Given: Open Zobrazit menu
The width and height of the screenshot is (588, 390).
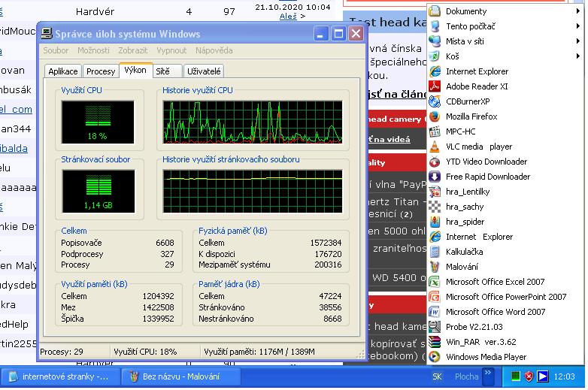Looking at the screenshot, I should (133, 50).
